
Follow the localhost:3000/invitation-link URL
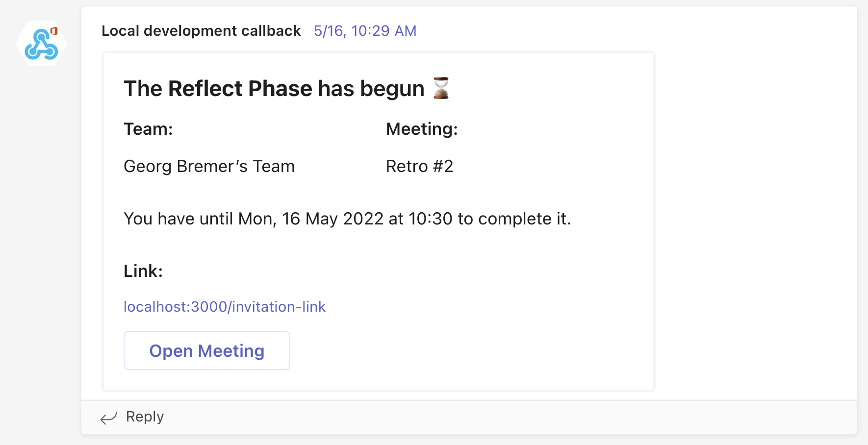pos(224,307)
